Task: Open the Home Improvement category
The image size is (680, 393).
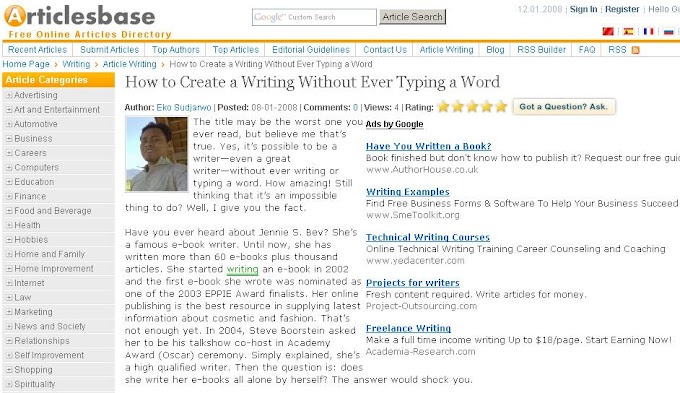Action: [54, 269]
